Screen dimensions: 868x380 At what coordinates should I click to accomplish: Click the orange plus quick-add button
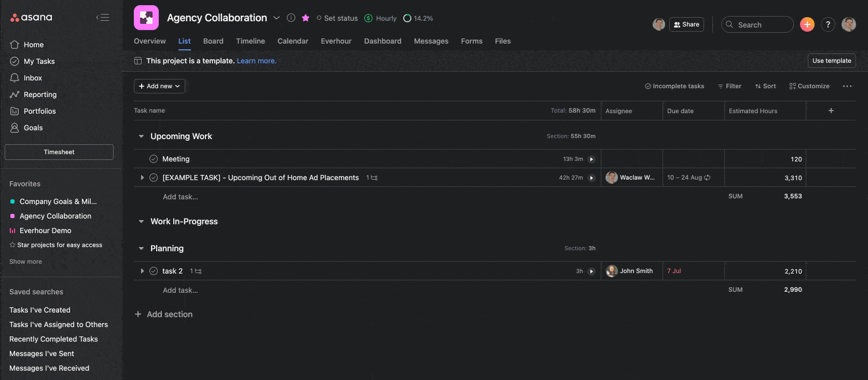[807, 24]
